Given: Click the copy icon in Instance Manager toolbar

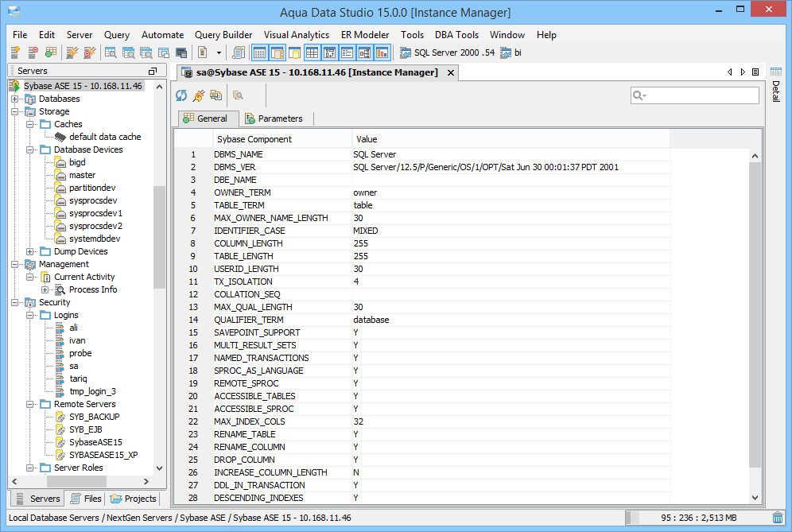Looking at the screenshot, I should tap(215, 95).
